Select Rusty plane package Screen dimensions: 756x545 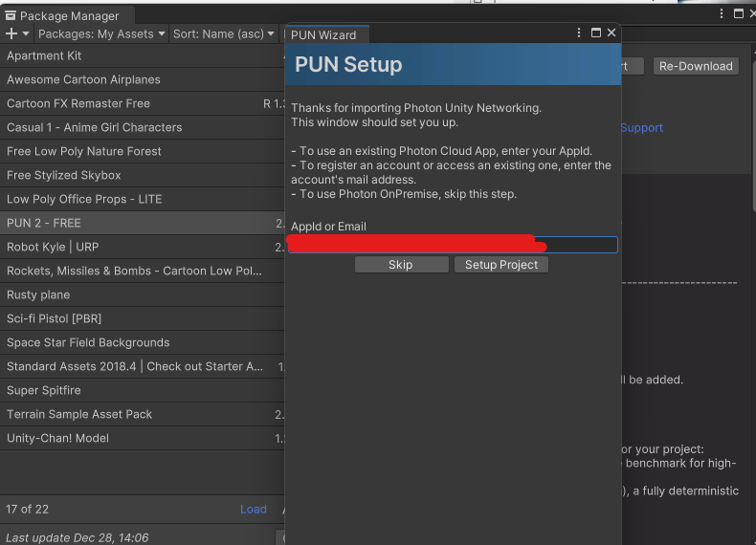click(143, 294)
